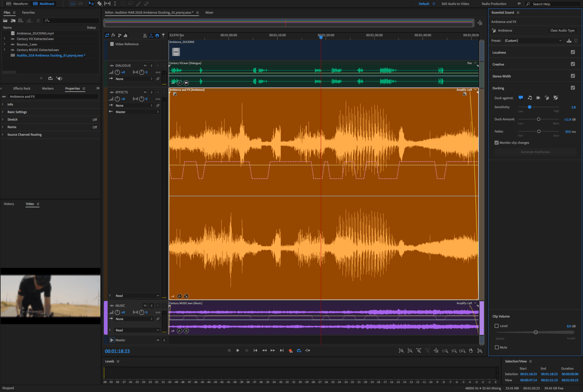Mute the DIALOGUE track with M button
This screenshot has width=583, height=392.
[x=145, y=66]
